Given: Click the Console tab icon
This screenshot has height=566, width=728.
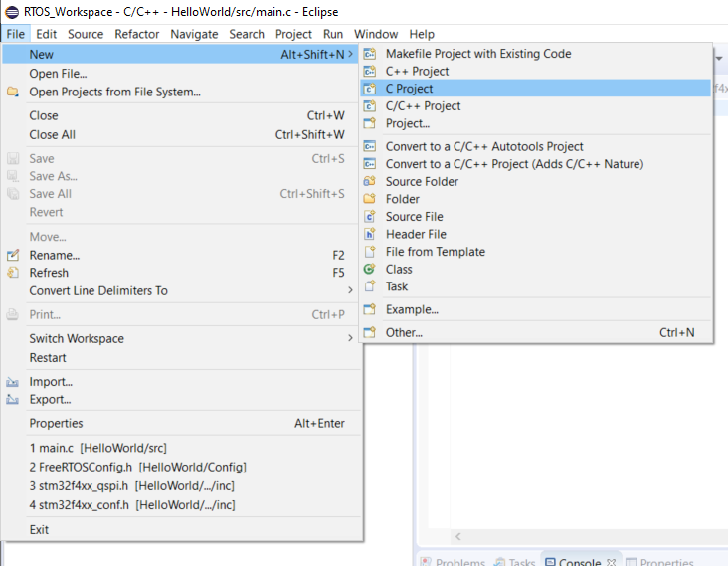Looking at the screenshot, I should pos(550,562).
